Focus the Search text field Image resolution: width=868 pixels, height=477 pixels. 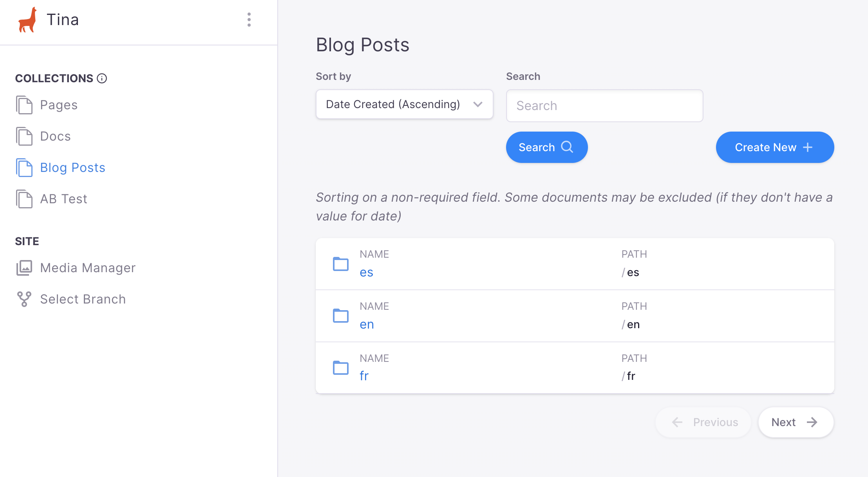(604, 106)
